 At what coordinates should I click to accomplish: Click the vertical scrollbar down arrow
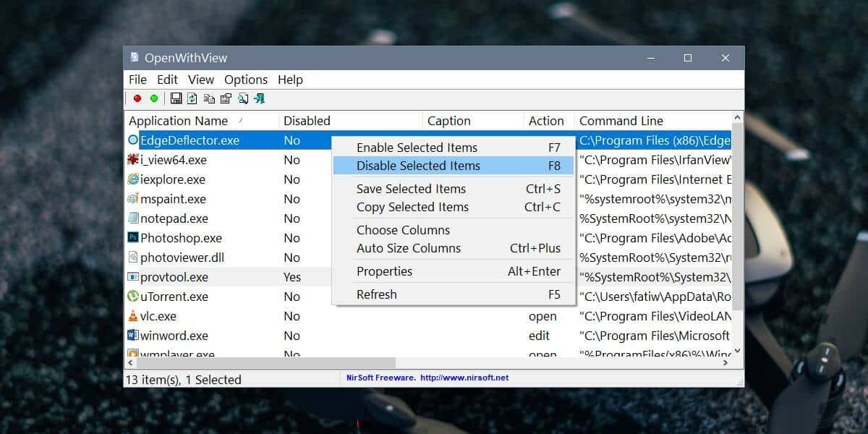(x=737, y=351)
